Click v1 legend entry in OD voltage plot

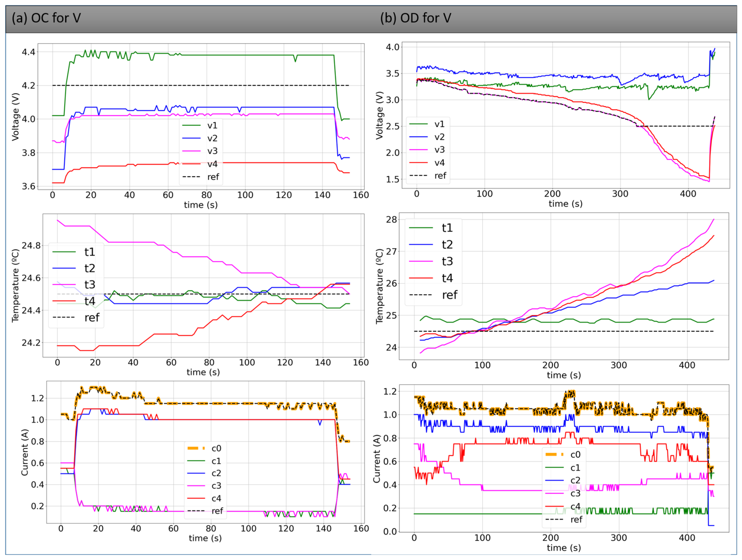(427, 124)
